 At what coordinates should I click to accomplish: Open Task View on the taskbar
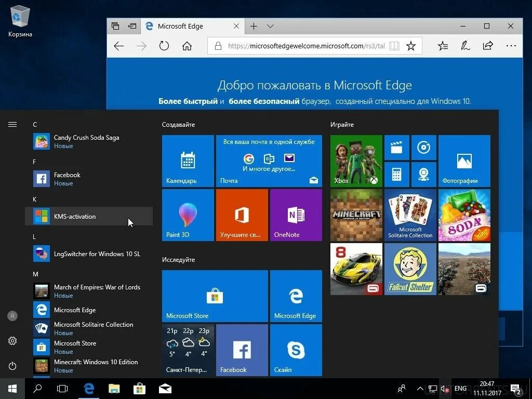[62, 389]
